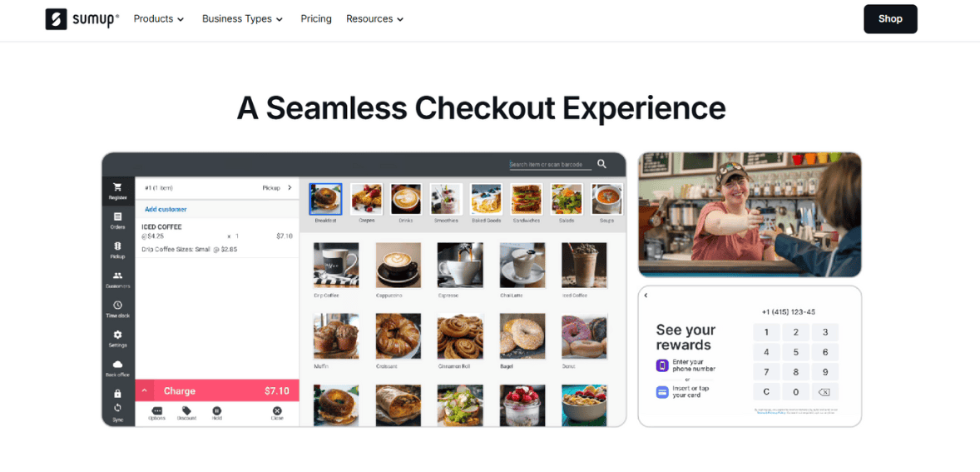Click the Hold pause icon
Image resolution: width=980 pixels, height=472 pixels.
tap(217, 410)
